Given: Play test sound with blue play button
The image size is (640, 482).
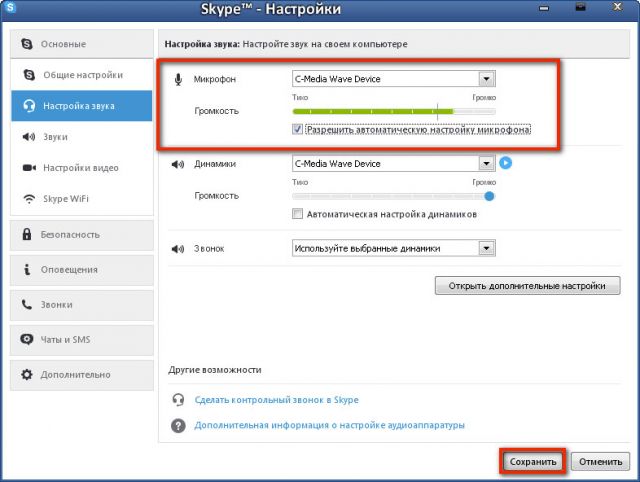Looking at the screenshot, I should pos(505,163).
